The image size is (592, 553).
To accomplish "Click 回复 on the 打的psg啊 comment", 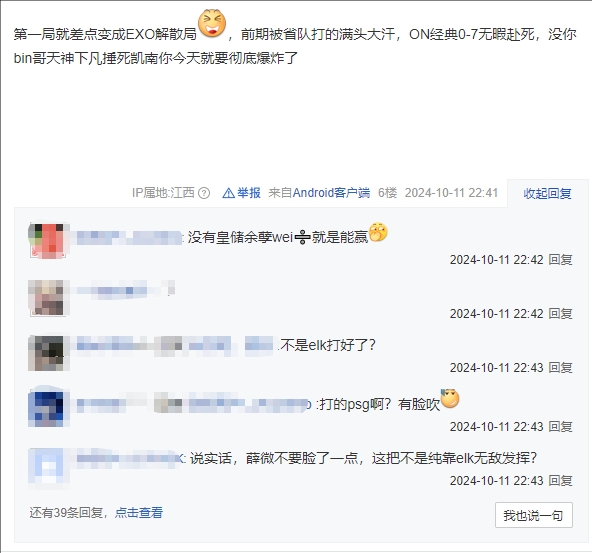I will pyautogui.click(x=560, y=427).
